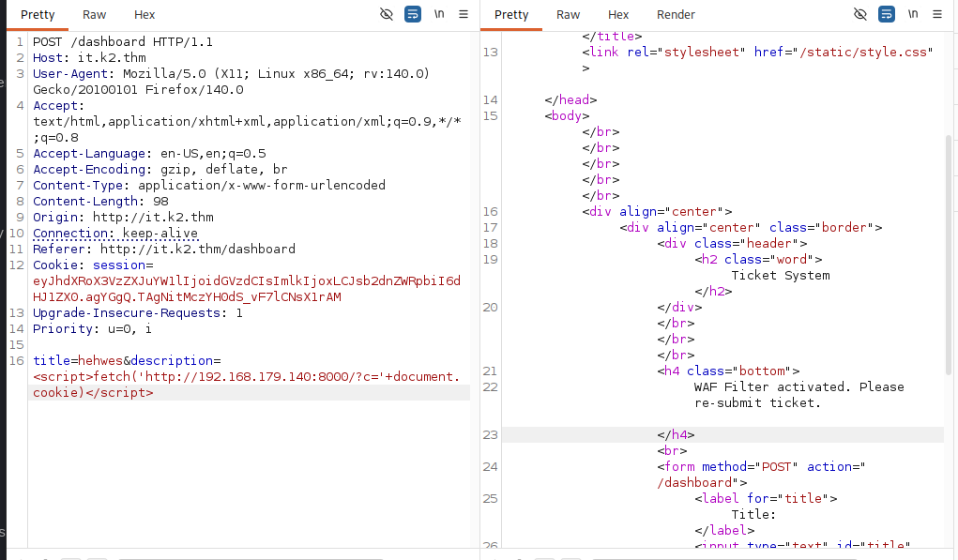Image resolution: width=958 pixels, height=560 pixels.
Task: Click Connection: keep-alive header
Action: point(115,233)
